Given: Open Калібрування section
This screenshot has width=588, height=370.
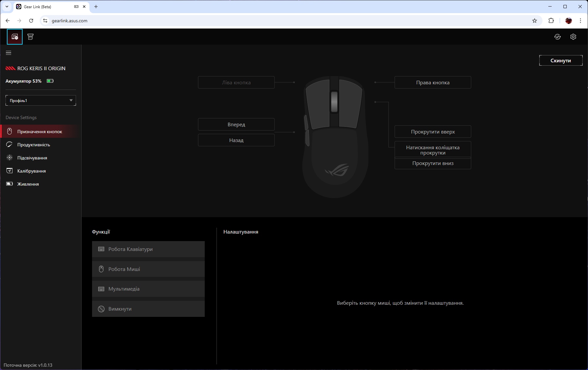Looking at the screenshot, I should (x=41, y=171).
